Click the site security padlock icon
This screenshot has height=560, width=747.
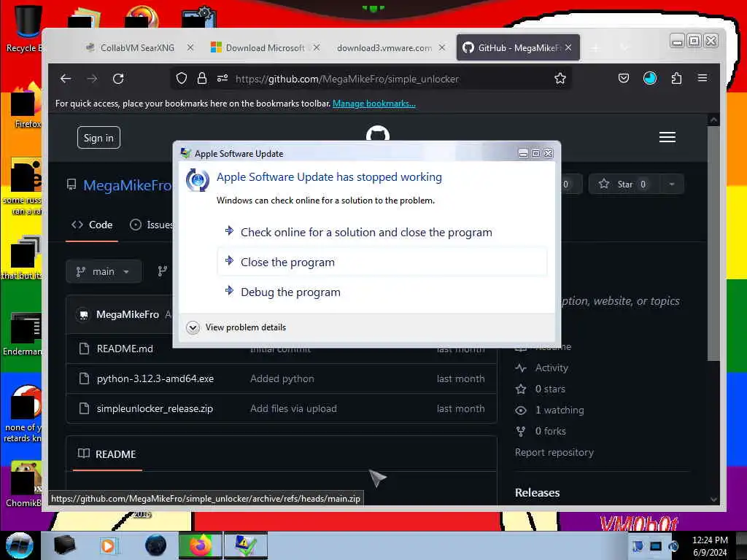(202, 79)
